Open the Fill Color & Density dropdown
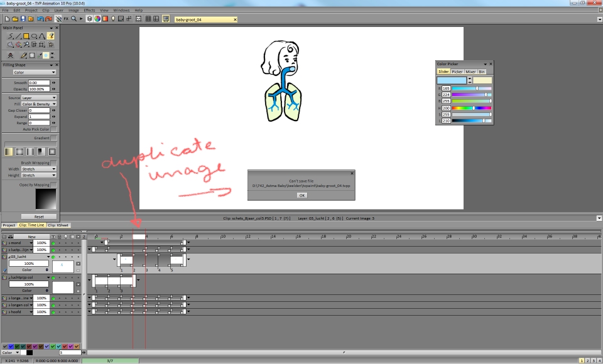Viewport: 603px width, 364px height. tap(39, 104)
